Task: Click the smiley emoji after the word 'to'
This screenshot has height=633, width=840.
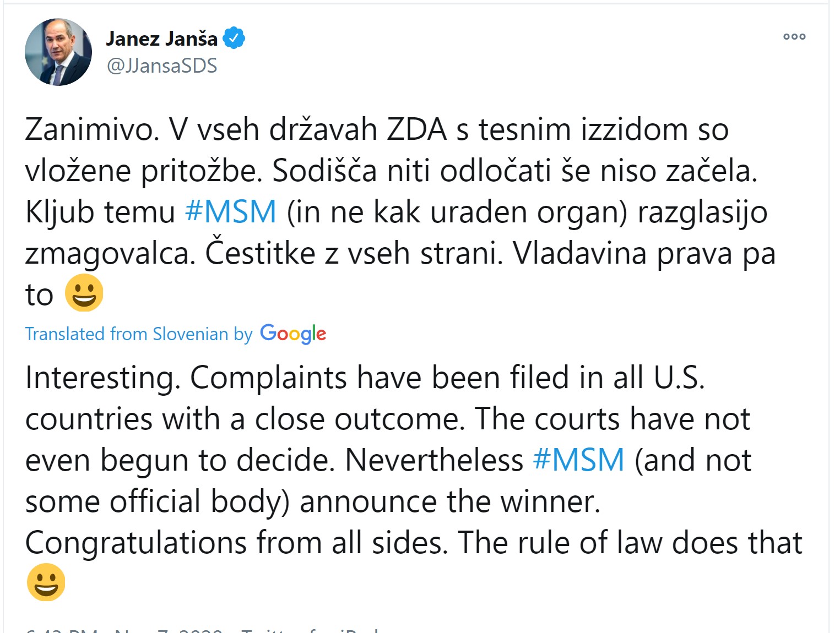Action: coord(84,293)
